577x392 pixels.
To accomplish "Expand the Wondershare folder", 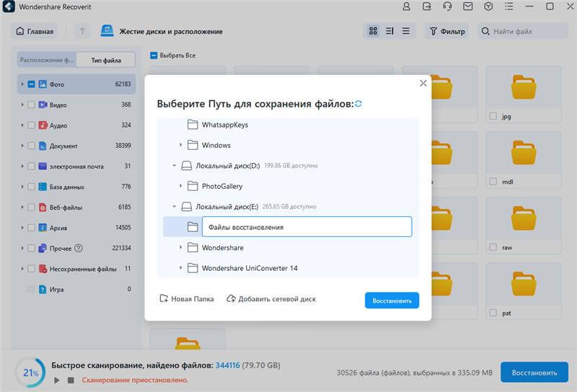I will (181, 247).
